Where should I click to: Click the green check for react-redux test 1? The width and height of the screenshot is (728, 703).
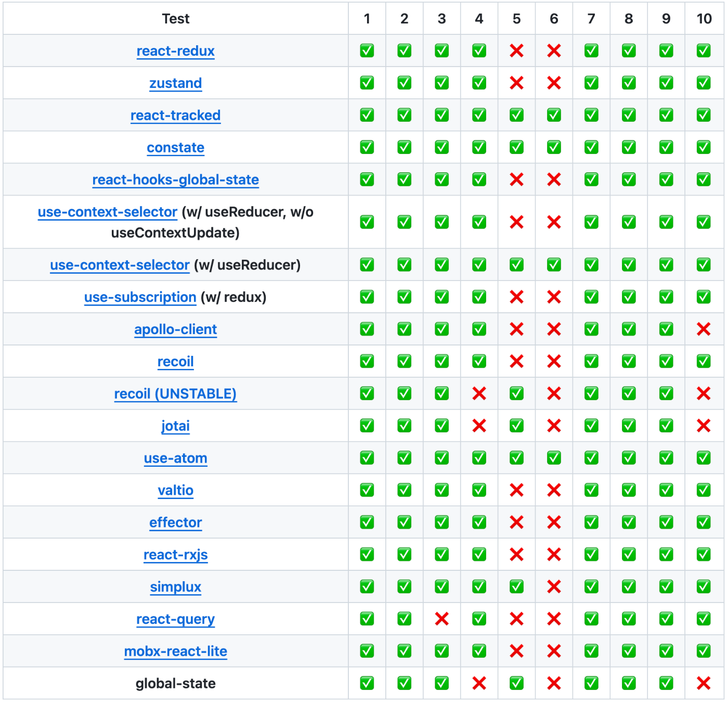point(367,50)
